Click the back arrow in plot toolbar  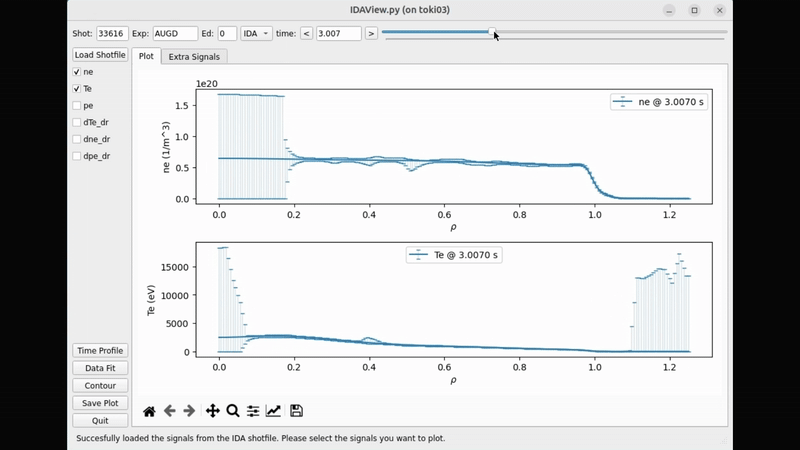[x=170, y=411]
